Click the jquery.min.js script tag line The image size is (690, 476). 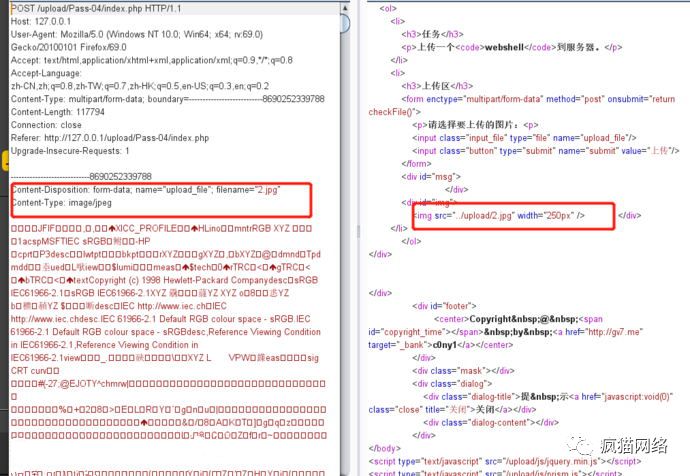click(505, 461)
